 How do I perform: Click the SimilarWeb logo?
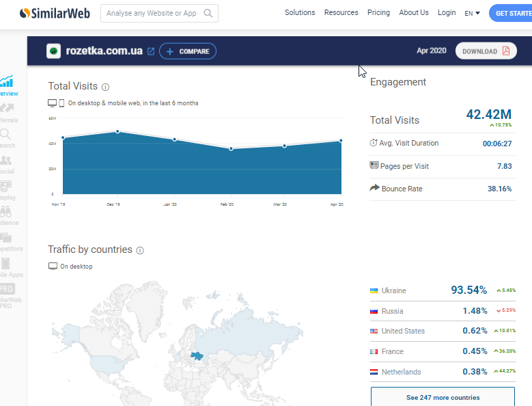(54, 13)
